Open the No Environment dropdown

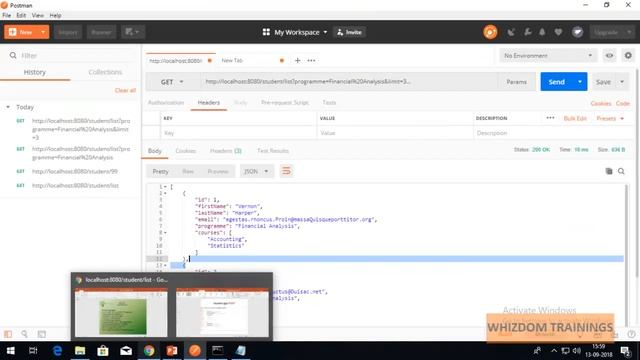tap(548, 56)
